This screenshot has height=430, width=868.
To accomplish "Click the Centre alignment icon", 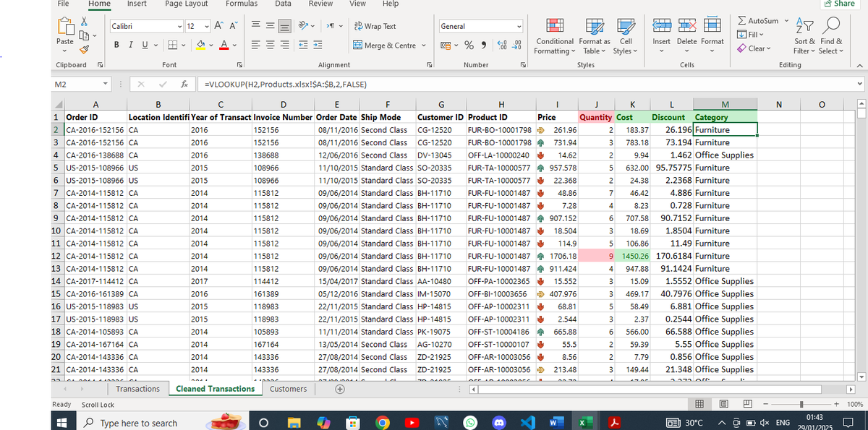I will point(271,46).
